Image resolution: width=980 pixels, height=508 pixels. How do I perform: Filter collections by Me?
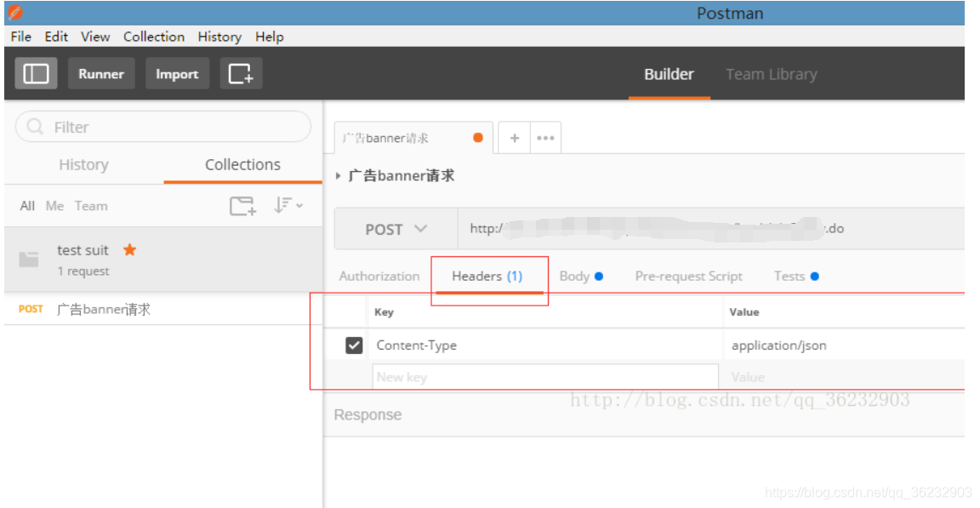(x=54, y=206)
